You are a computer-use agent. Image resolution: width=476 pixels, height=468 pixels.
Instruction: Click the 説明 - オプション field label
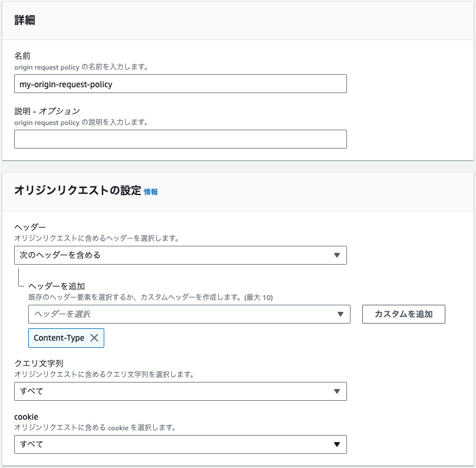(47, 111)
